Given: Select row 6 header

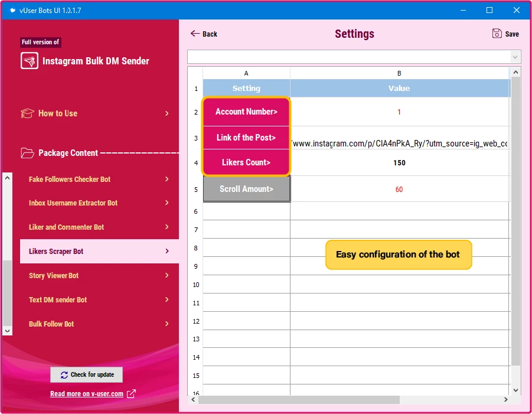Looking at the screenshot, I should coord(196,211).
